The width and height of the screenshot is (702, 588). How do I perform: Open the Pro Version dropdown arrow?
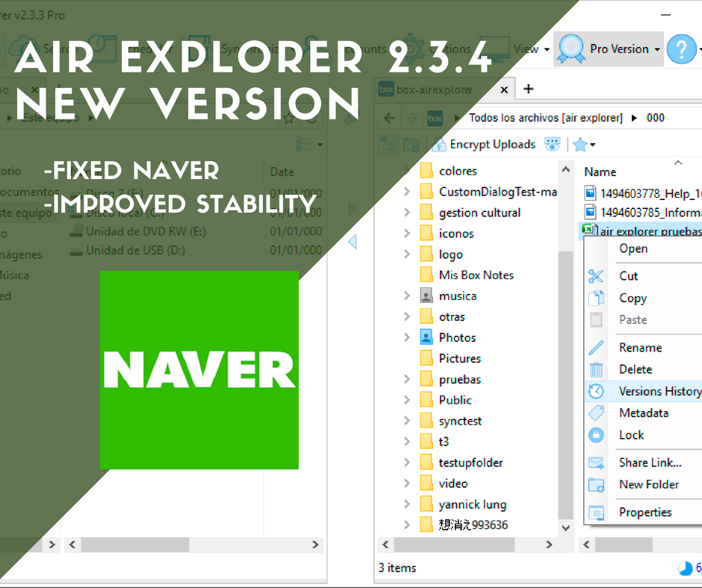click(657, 49)
